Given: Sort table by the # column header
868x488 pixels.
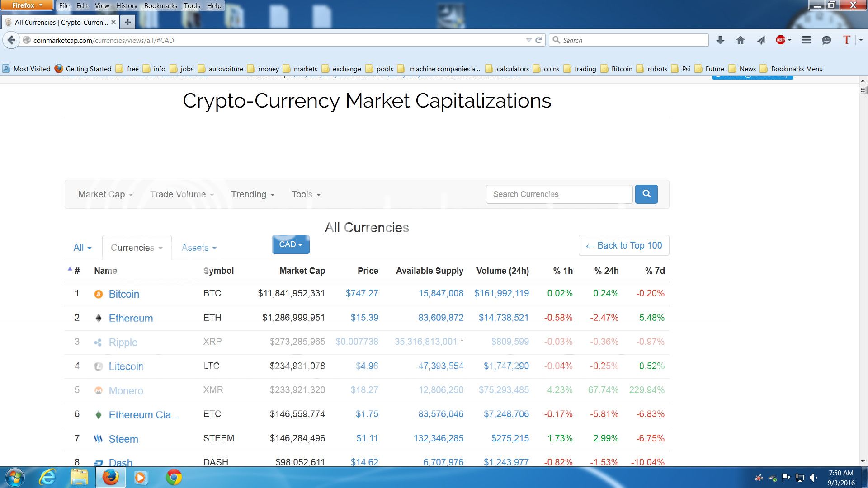Looking at the screenshot, I should coord(77,271).
